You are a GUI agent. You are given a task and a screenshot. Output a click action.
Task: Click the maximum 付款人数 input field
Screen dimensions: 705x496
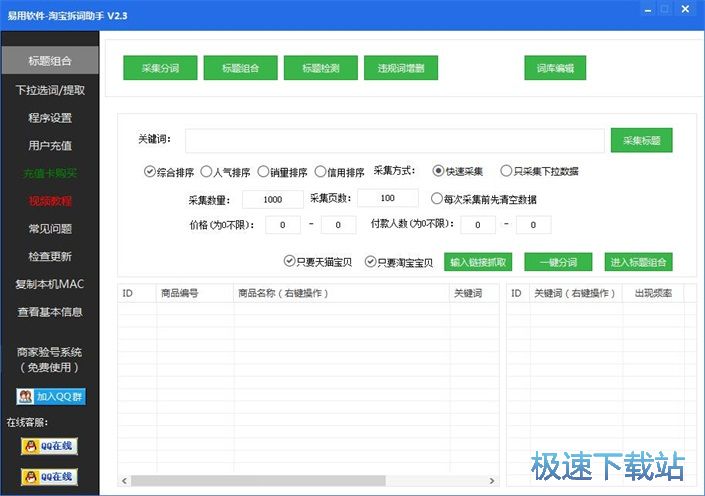533,225
